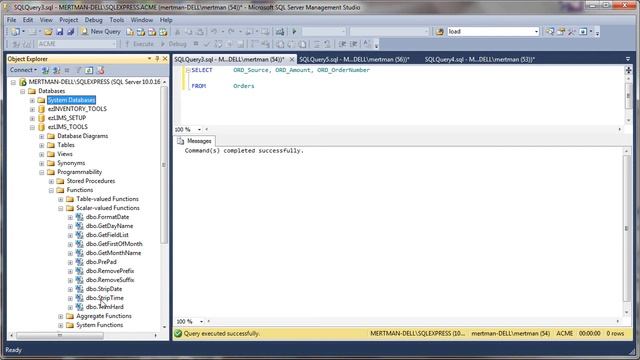640x360 pixels.
Task: Select the Aggregate Functions folder
Action: (104, 316)
